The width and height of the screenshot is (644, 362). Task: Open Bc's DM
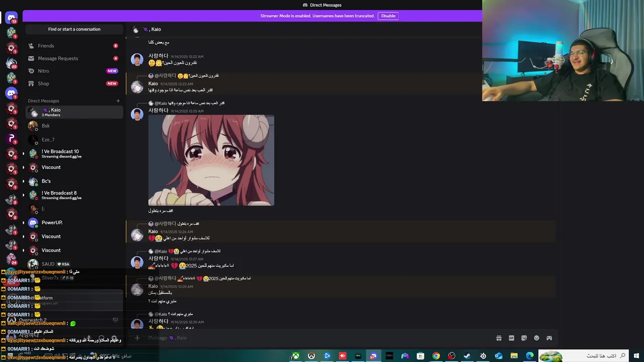[x=74, y=181]
